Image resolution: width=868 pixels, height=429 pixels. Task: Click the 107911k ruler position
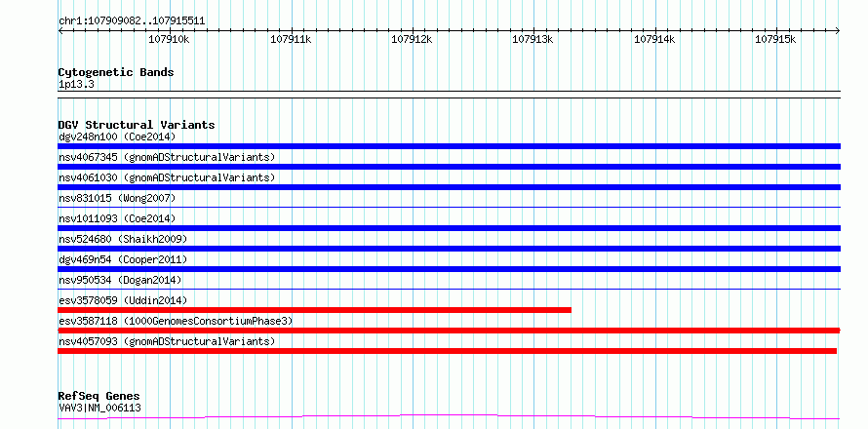[291, 39]
